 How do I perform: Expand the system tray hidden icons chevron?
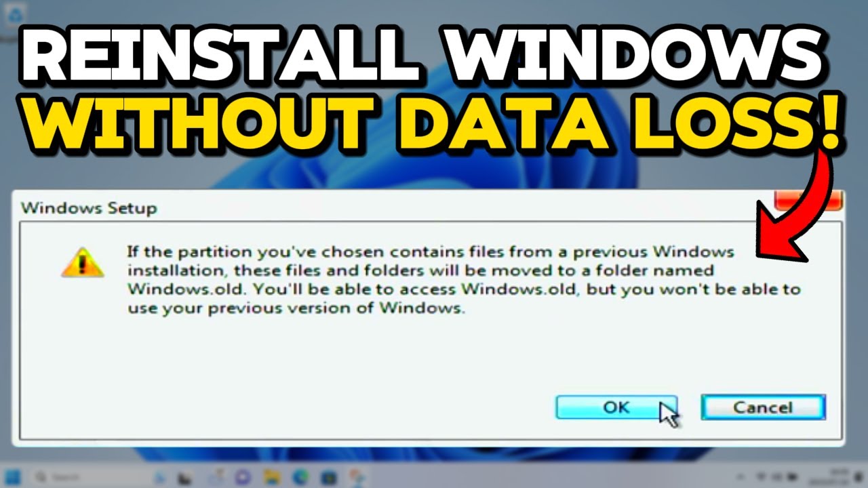(x=740, y=478)
